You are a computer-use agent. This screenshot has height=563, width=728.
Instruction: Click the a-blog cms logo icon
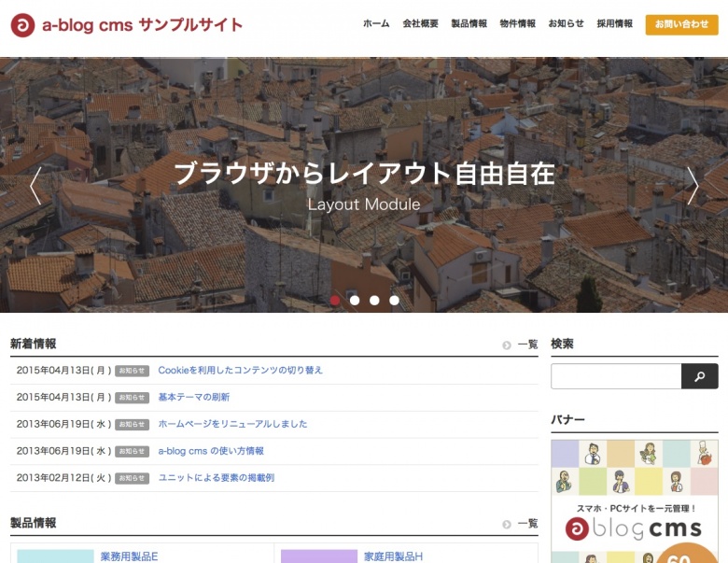(22, 25)
